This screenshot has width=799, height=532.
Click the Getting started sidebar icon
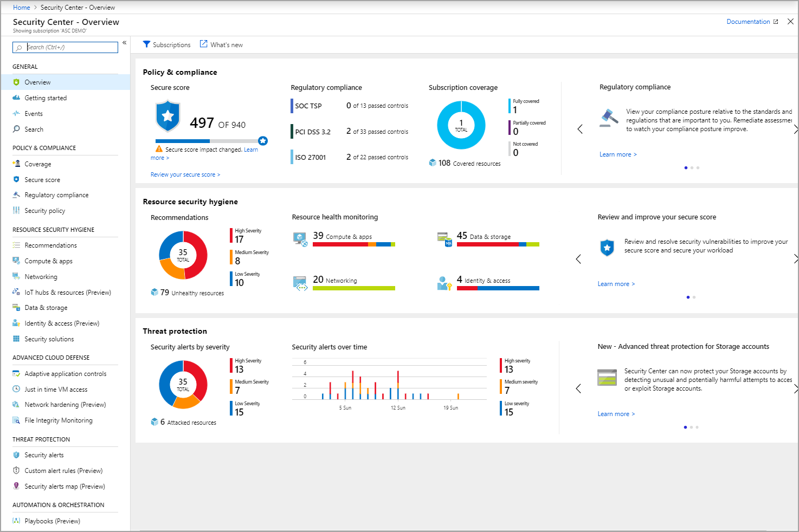click(x=17, y=98)
